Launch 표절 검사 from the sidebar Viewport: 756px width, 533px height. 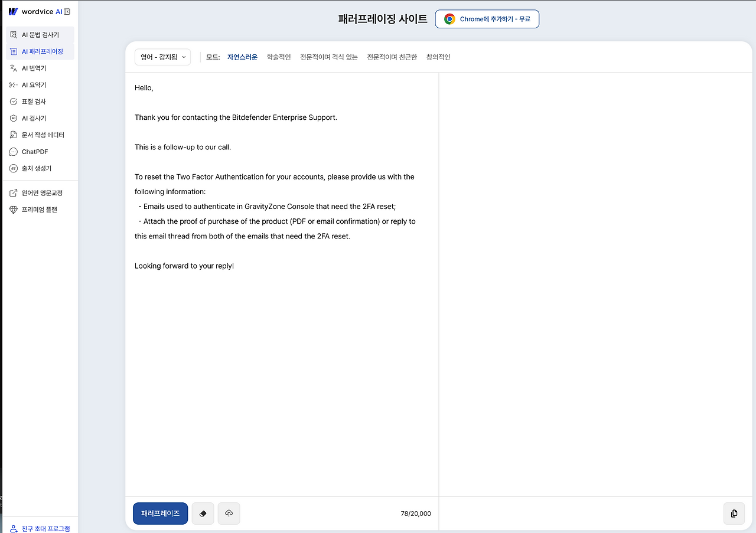coord(33,101)
